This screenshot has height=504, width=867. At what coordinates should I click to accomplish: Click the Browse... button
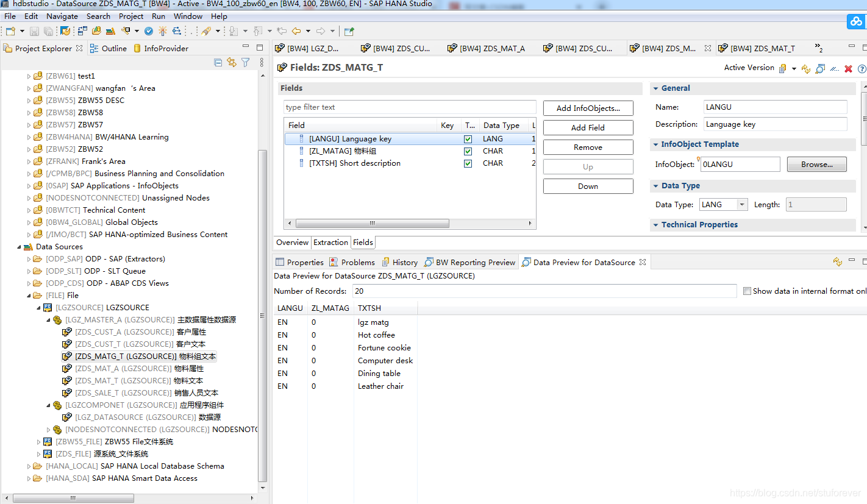coord(817,164)
